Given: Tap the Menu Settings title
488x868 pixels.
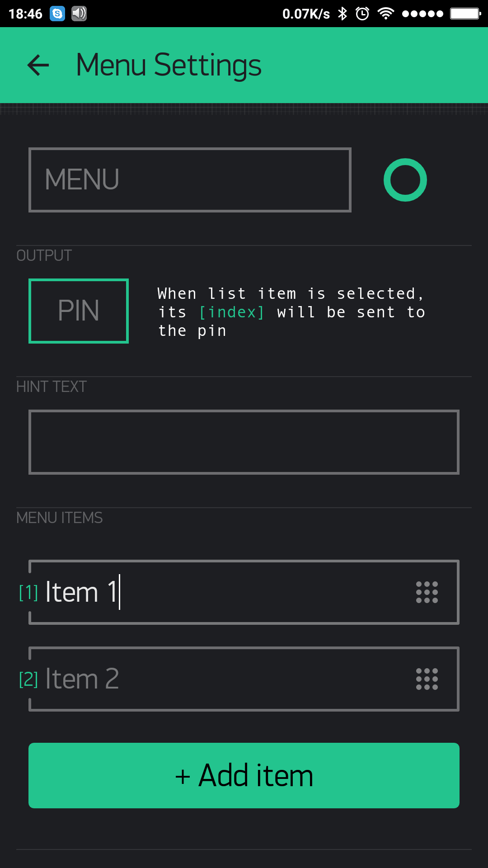Looking at the screenshot, I should tap(169, 65).
